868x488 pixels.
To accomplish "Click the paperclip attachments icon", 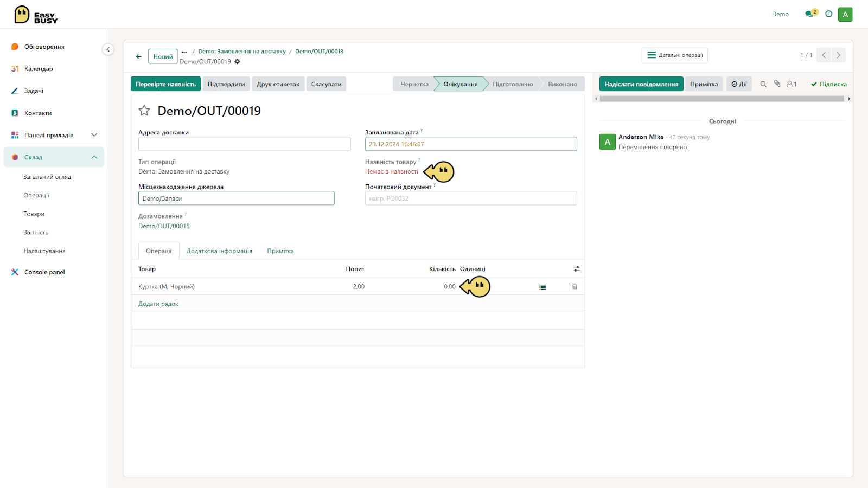I will click(x=777, y=84).
